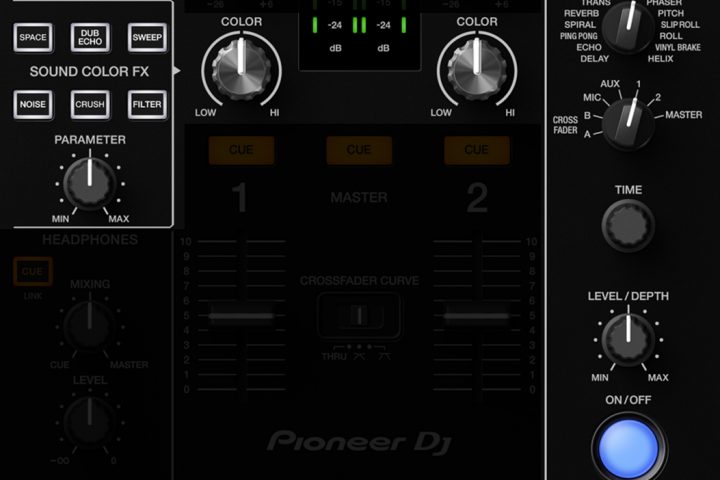Select the CRUSH effect button
Screen dimensions: 720x480
click(89, 103)
